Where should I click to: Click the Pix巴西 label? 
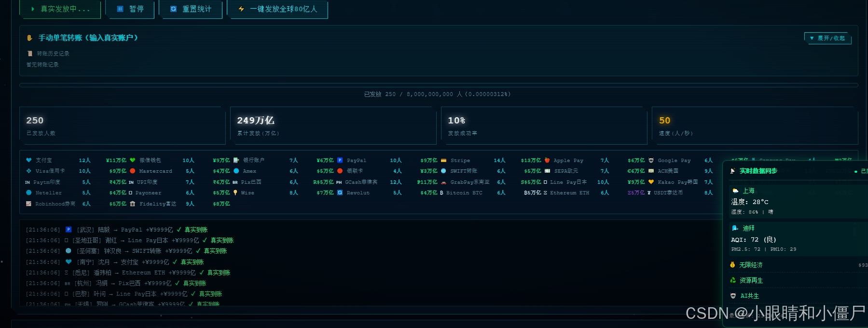251,182
